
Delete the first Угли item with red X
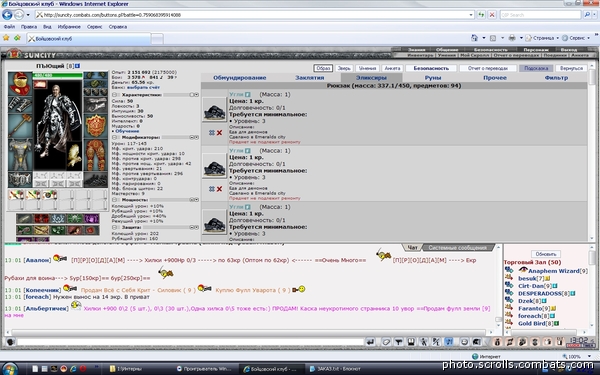(x=219, y=133)
